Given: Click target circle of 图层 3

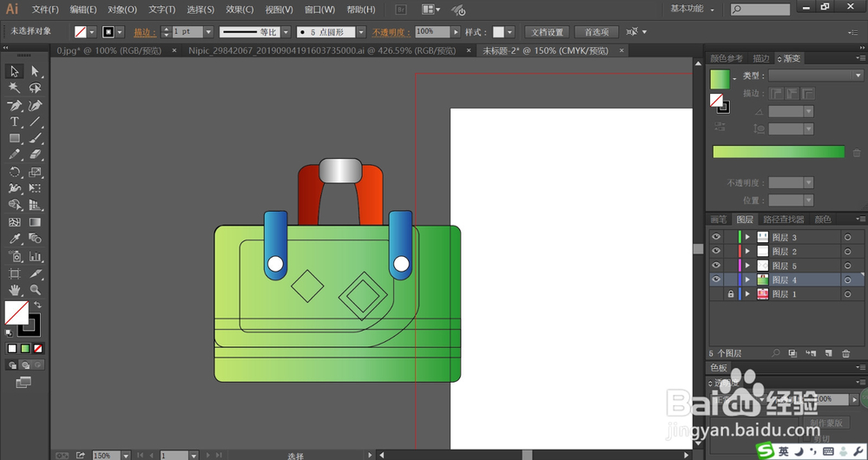Looking at the screenshot, I should 847,237.
